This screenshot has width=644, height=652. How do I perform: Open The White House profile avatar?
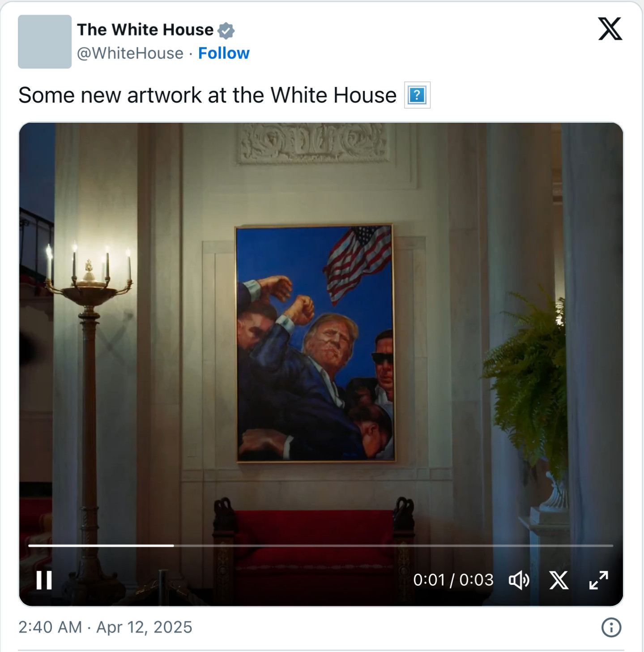tap(45, 42)
